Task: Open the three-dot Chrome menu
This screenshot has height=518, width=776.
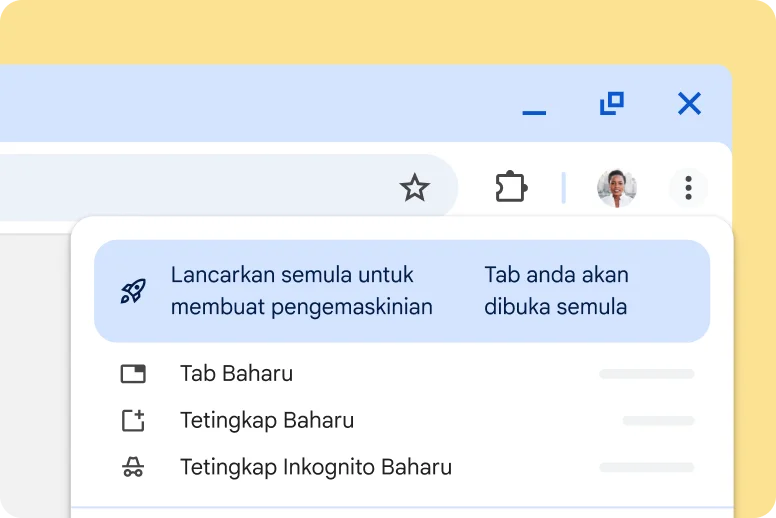Action: tap(688, 187)
